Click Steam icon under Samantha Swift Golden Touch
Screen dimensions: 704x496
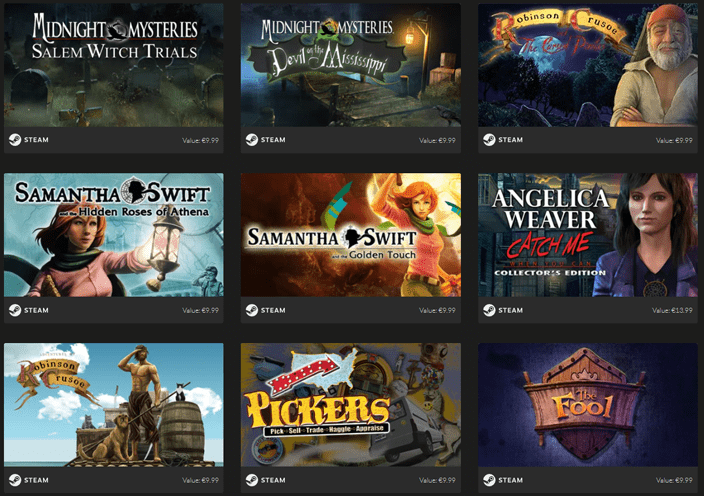(251, 310)
